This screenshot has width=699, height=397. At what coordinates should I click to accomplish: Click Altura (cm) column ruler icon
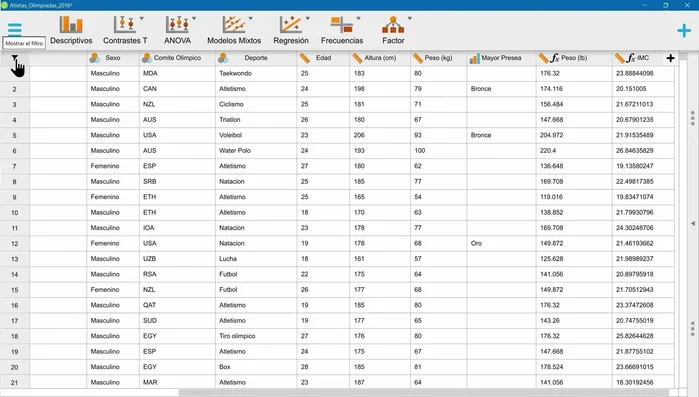pyautogui.click(x=358, y=58)
